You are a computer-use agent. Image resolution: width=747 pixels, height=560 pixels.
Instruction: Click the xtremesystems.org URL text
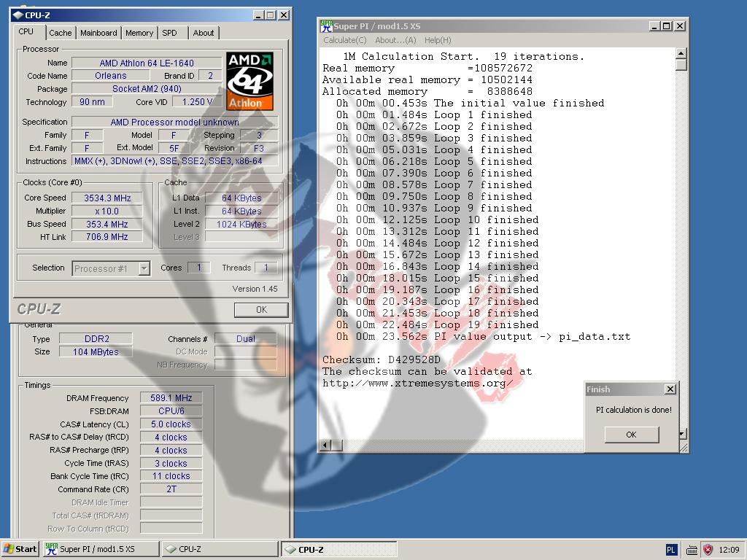[x=418, y=384]
